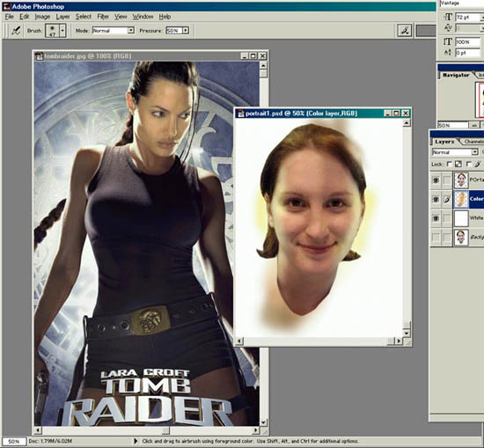Open the Filter menu
Viewport: 484px width, 448px height.
pos(103,17)
